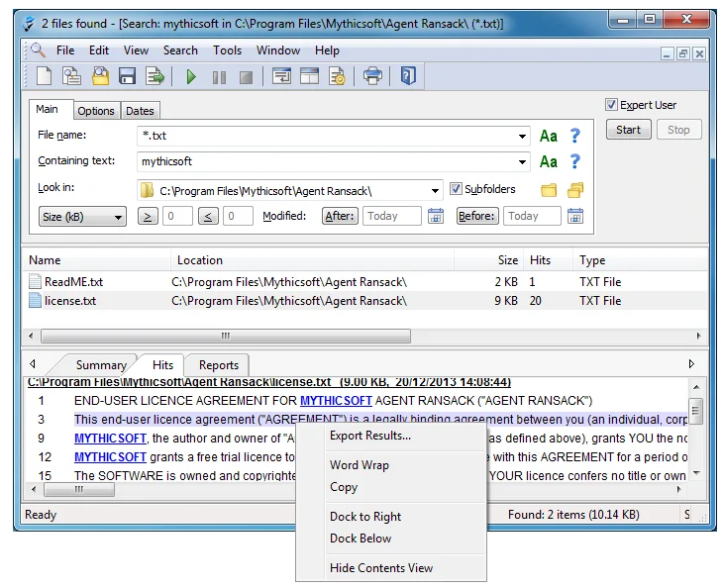Click MYTHICSOFT link on line 12
Screen dimensions: 723x588
click(110, 457)
